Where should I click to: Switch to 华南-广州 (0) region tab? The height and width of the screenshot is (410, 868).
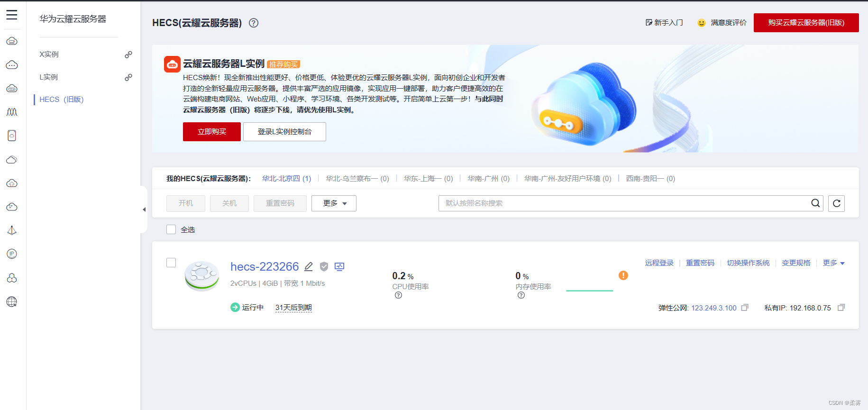489,179
